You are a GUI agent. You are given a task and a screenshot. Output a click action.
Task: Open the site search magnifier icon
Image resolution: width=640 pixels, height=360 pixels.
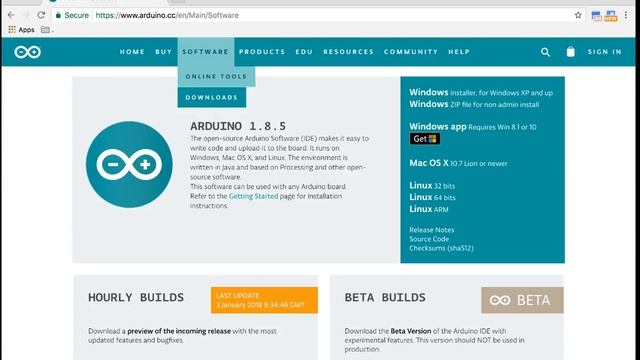click(x=545, y=52)
